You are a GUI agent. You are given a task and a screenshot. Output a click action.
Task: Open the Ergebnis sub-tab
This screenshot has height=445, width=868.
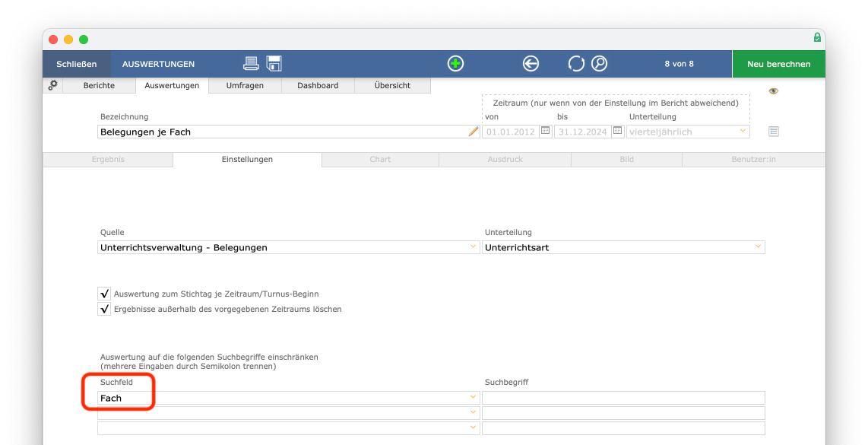click(108, 159)
